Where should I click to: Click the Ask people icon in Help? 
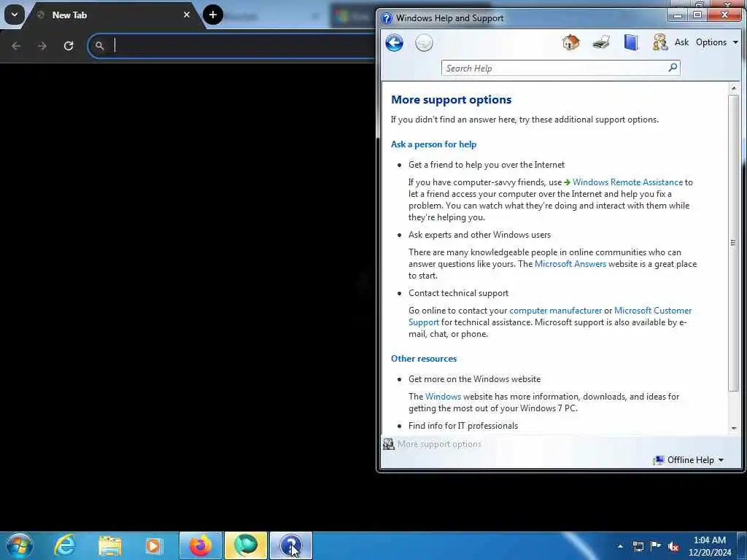tap(659, 42)
